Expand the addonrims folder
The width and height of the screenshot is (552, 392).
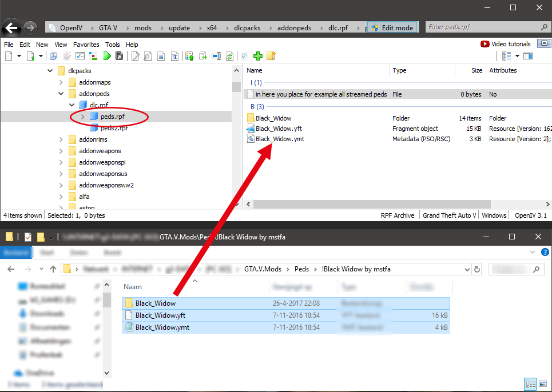coord(61,139)
